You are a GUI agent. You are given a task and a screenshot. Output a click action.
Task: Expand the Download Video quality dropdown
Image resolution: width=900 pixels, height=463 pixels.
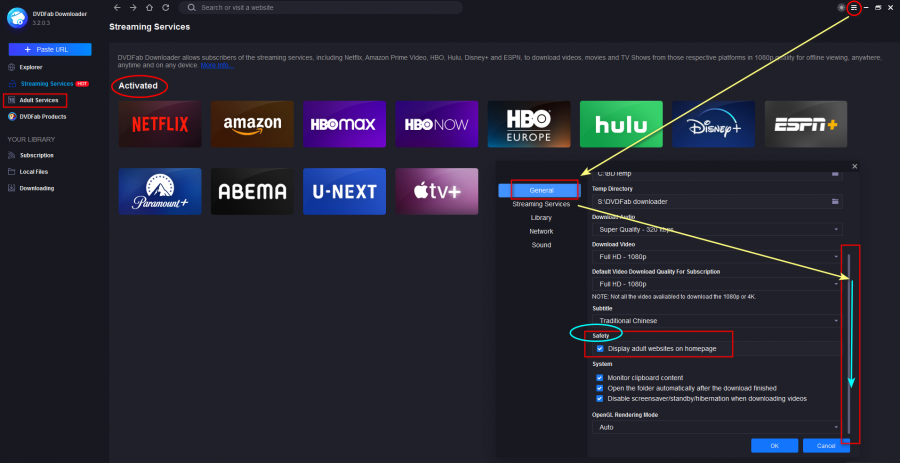[x=714, y=256]
